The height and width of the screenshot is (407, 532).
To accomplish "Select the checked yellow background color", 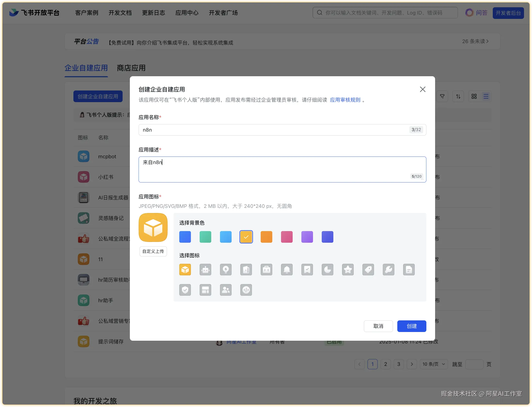I will pyautogui.click(x=246, y=237).
